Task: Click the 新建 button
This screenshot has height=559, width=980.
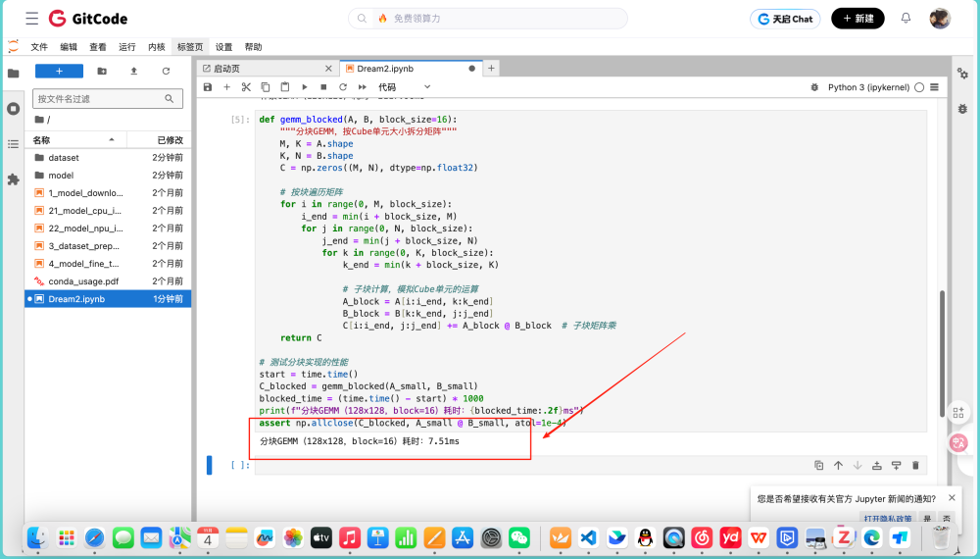Action: (857, 19)
